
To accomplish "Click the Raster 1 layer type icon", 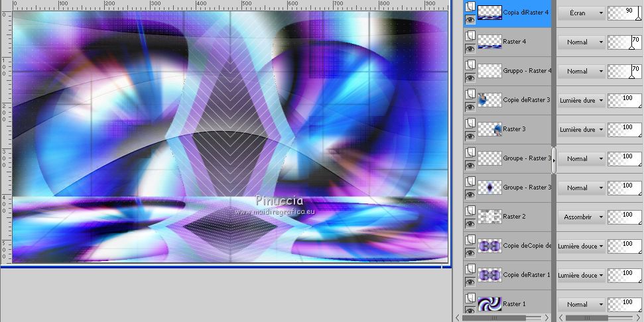I will [470, 297].
